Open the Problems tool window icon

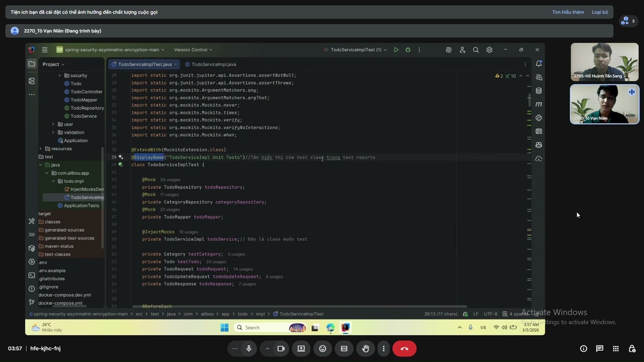pyautogui.click(x=32, y=289)
